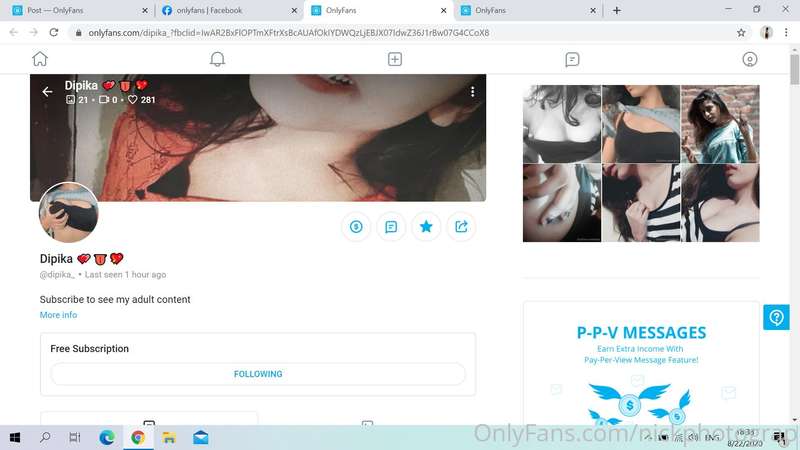This screenshot has width=800, height=450.
Task: Toggle the FOLLOWING subscription button
Action: [258, 374]
